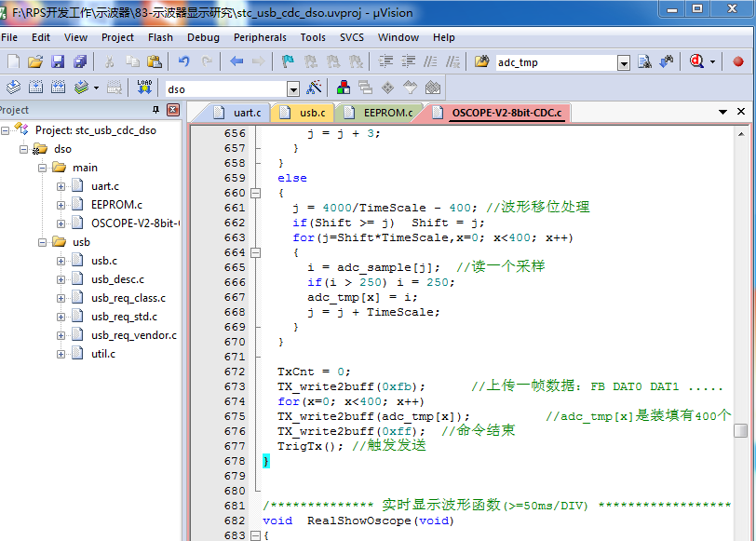Switch to the uart.c editor tab

(239, 113)
